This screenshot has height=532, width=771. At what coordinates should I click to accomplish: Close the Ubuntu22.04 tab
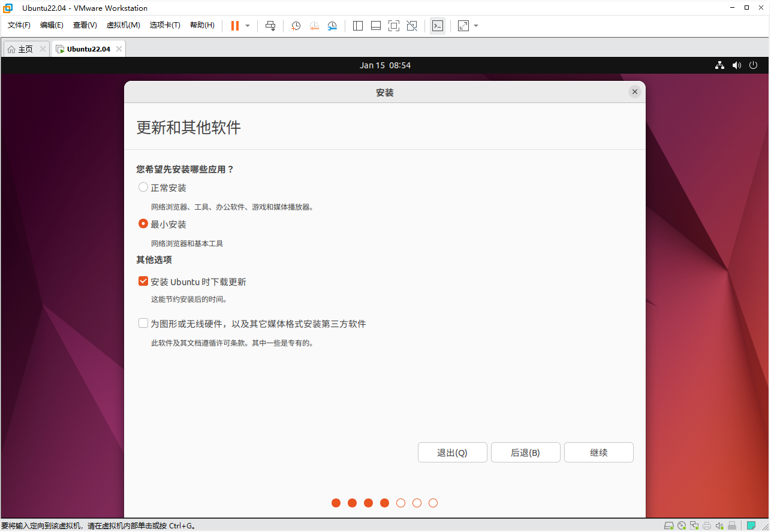click(119, 49)
